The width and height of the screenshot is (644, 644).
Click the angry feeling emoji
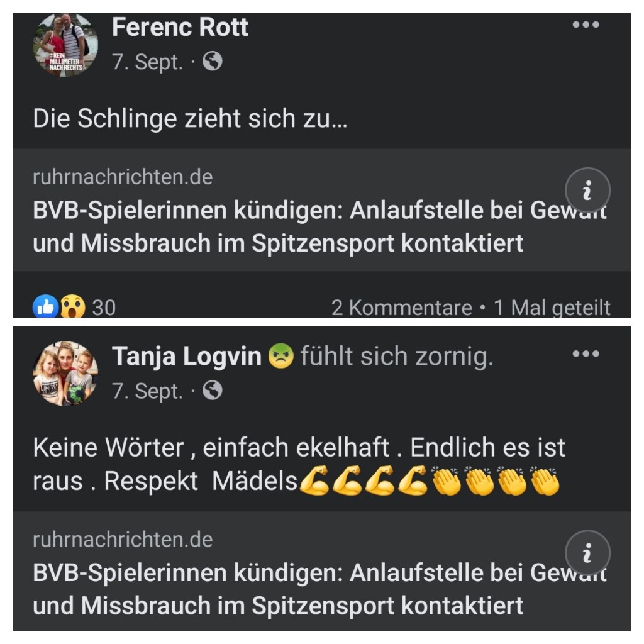280,357
